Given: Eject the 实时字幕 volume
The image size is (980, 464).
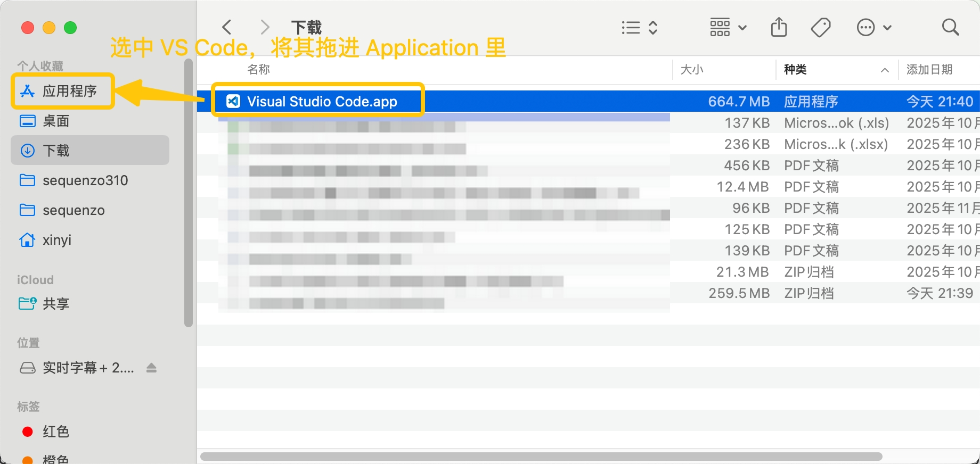Looking at the screenshot, I should tap(151, 368).
